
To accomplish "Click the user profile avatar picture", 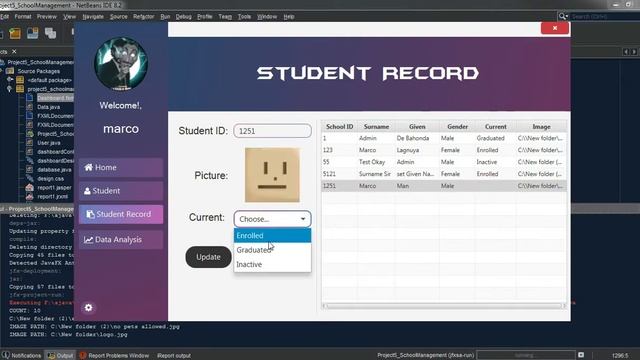I will [121, 64].
